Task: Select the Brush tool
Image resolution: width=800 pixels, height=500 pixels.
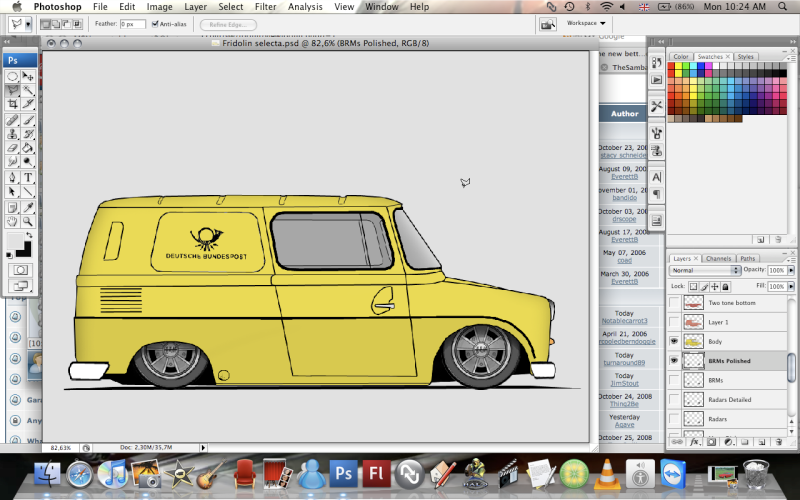Action: tap(28, 120)
